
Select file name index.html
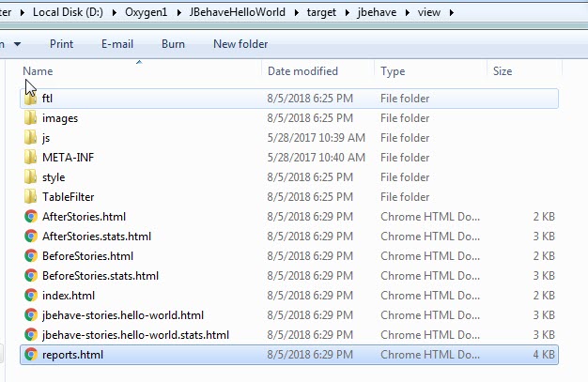69,296
